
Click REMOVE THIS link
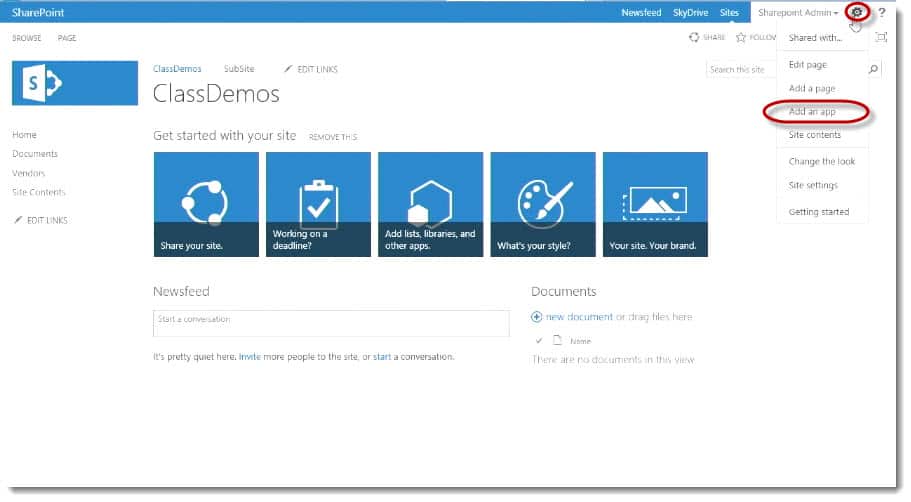(333, 137)
